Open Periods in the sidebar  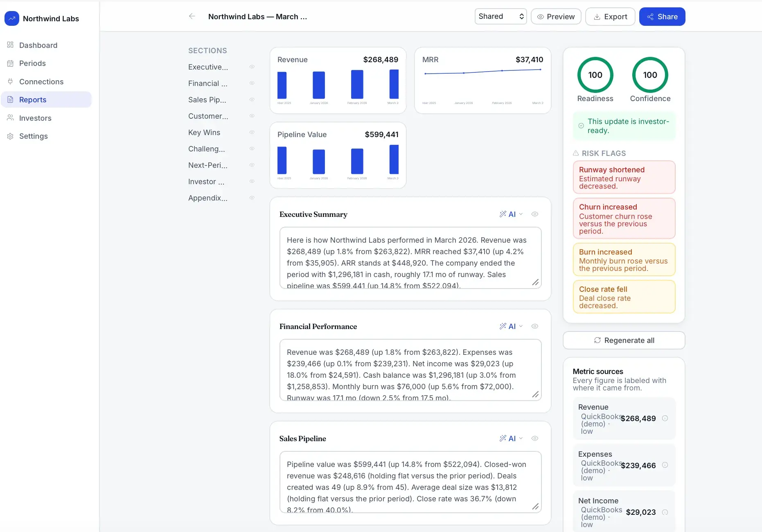tap(46, 63)
